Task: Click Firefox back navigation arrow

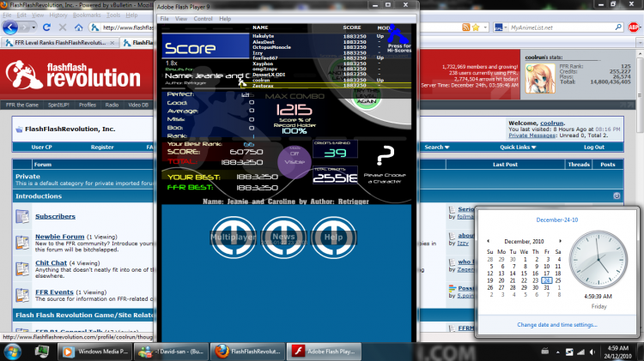Action: [x=10, y=27]
